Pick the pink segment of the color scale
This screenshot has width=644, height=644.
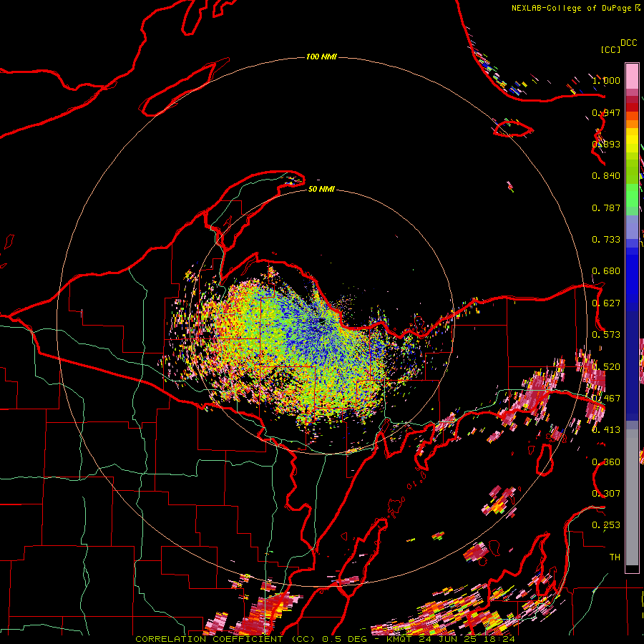(632, 76)
